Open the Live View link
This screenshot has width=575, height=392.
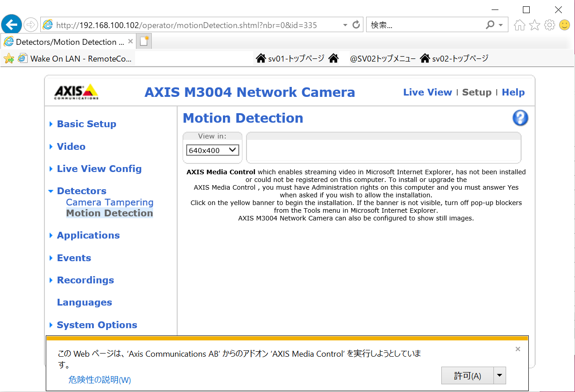pos(427,92)
